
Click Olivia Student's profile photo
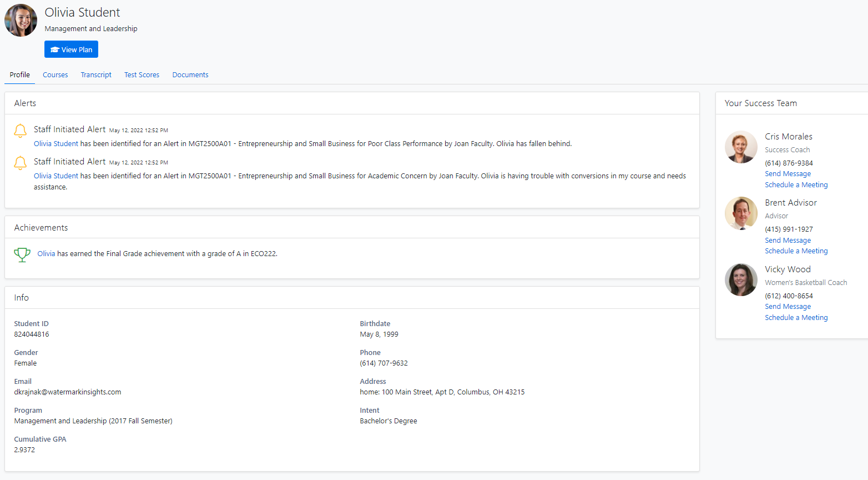[21, 21]
